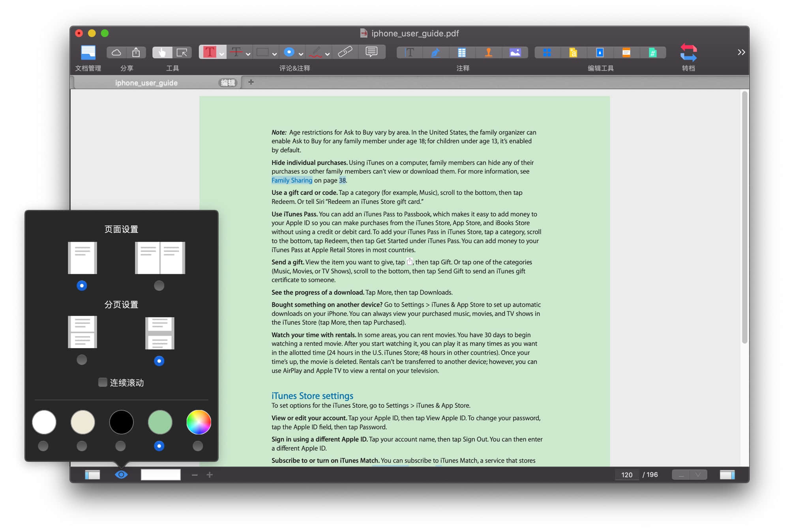Select green background radio button
The height and width of the screenshot is (532, 787).
point(159,446)
